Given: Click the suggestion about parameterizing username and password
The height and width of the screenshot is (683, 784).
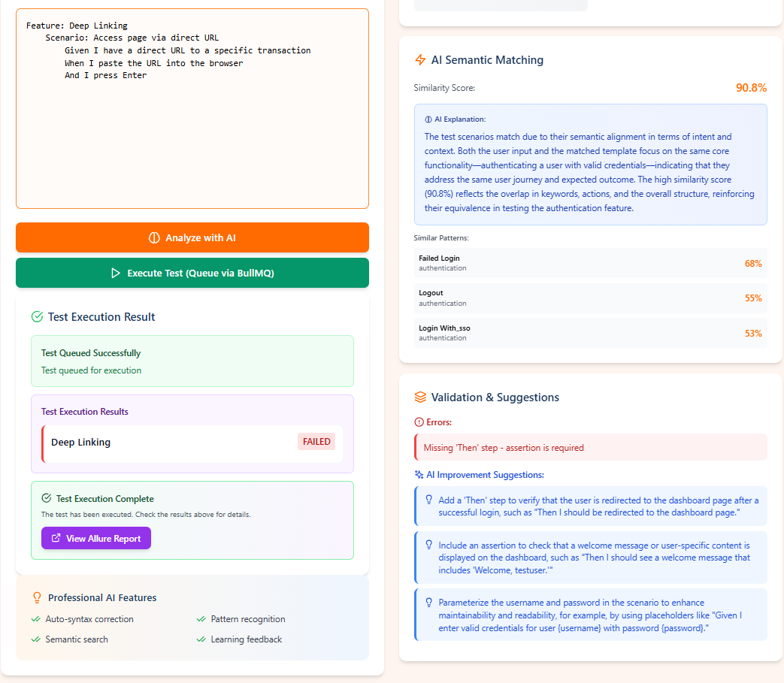Looking at the screenshot, I should pos(590,615).
